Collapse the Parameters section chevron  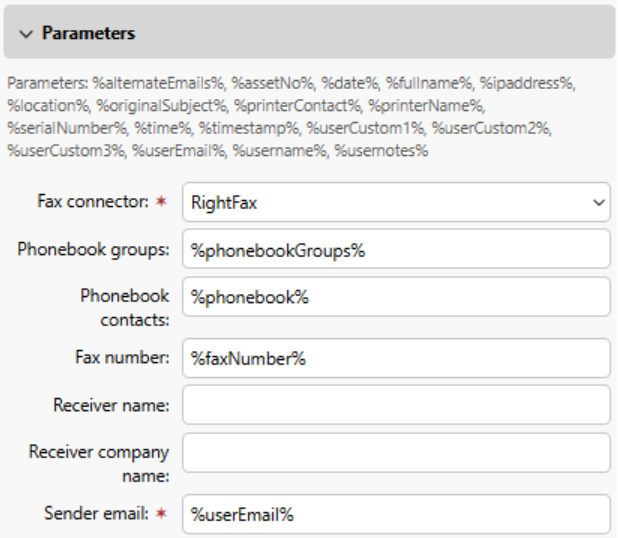click(26, 33)
